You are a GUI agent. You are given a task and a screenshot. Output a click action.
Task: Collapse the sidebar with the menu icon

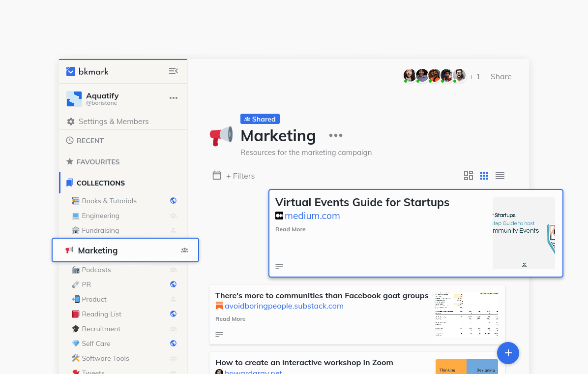coord(173,71)
